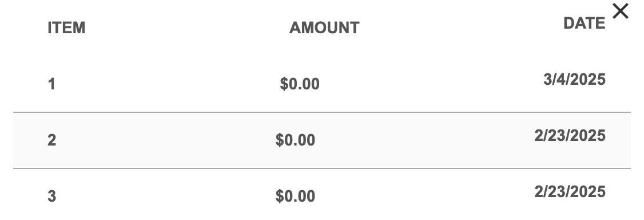Select item number 2
This screenshot has height=220, width=644.
click(x=51, y=140)
